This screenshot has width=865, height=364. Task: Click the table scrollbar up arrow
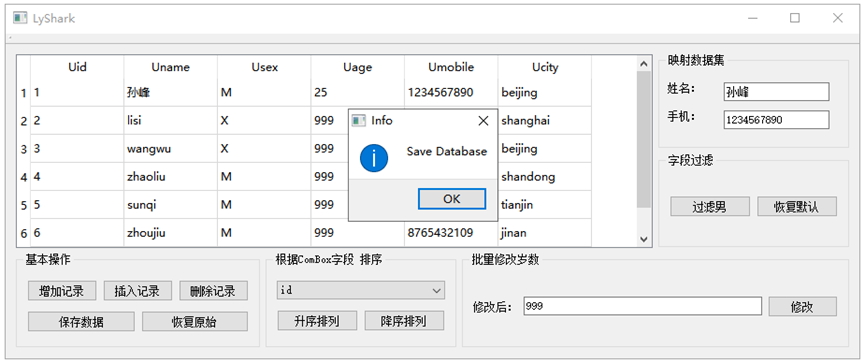pyautogui.click(x=643, y=64)
